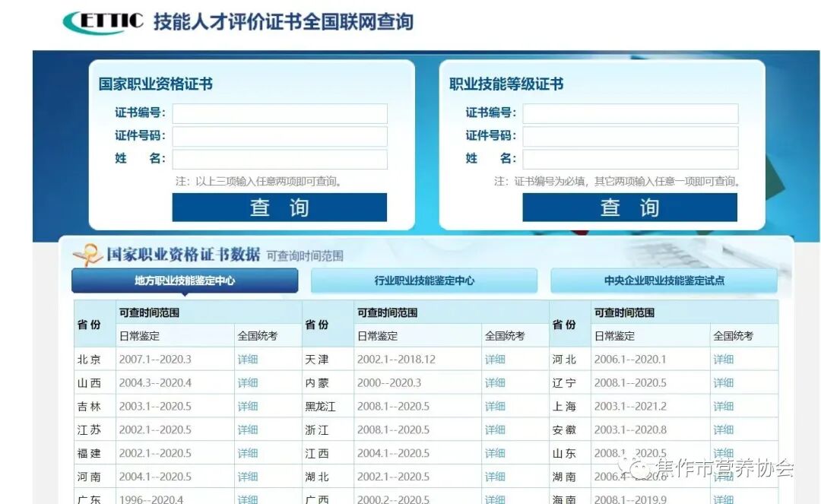Click the CETTIC logo
The height and width of the screenshot is (504, 821).
point(103,22)
